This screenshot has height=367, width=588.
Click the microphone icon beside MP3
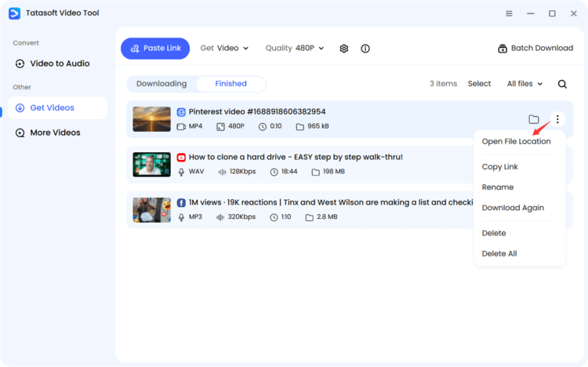(x=181, y=217)
